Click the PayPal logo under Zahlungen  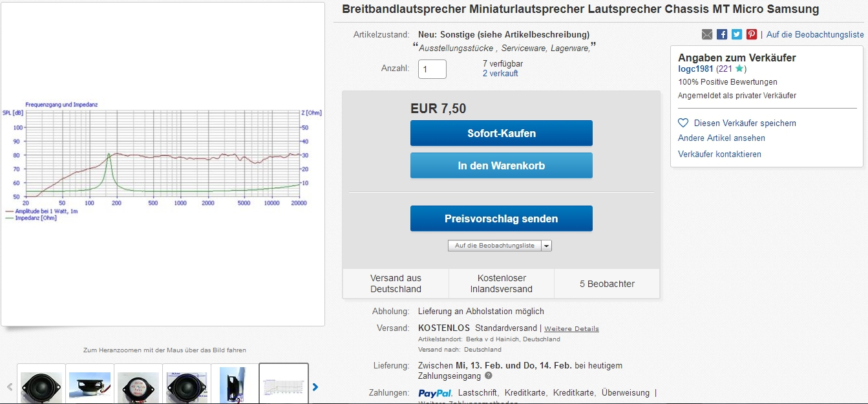(434, 393)
